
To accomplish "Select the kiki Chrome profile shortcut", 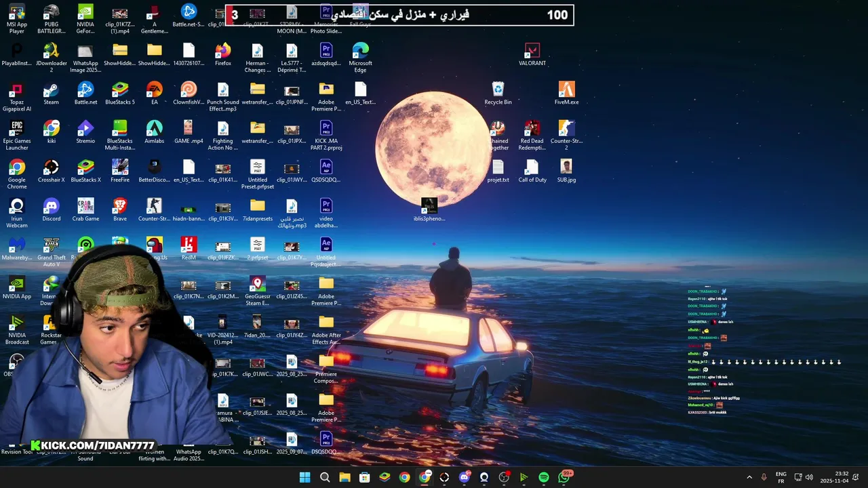I will [51, 132].
